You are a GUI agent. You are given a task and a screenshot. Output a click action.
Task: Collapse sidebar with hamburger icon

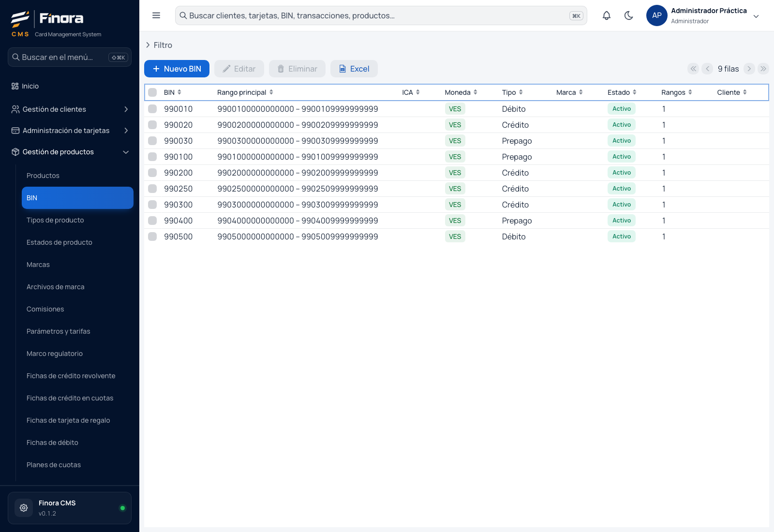coord(156,15)
